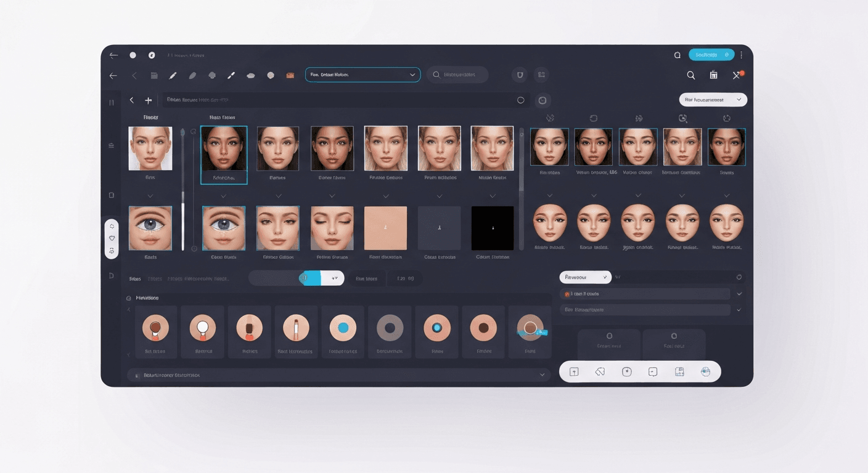
Task: Toggle the circular selector beside the dark toolbar button
Action: coord(542,100)
